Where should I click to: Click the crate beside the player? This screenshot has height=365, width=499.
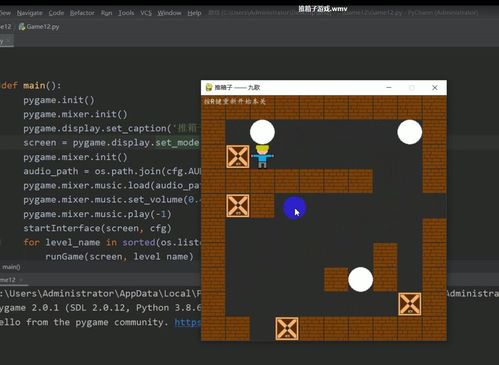click(238, 156)
